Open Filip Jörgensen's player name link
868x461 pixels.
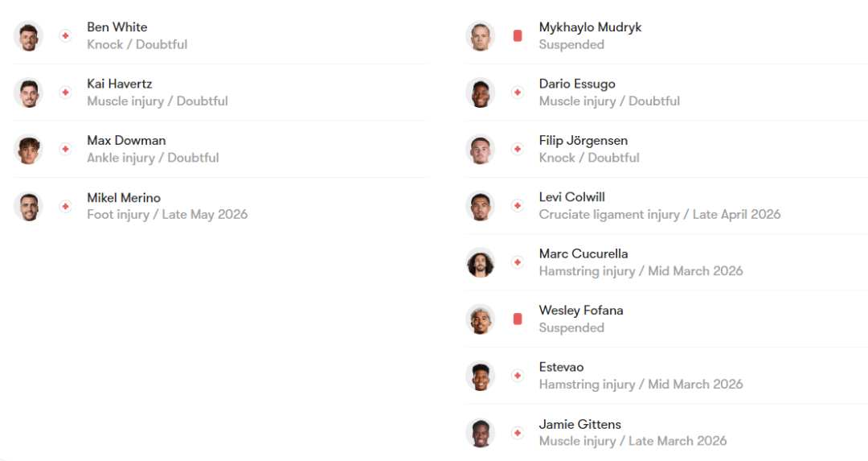583,141
